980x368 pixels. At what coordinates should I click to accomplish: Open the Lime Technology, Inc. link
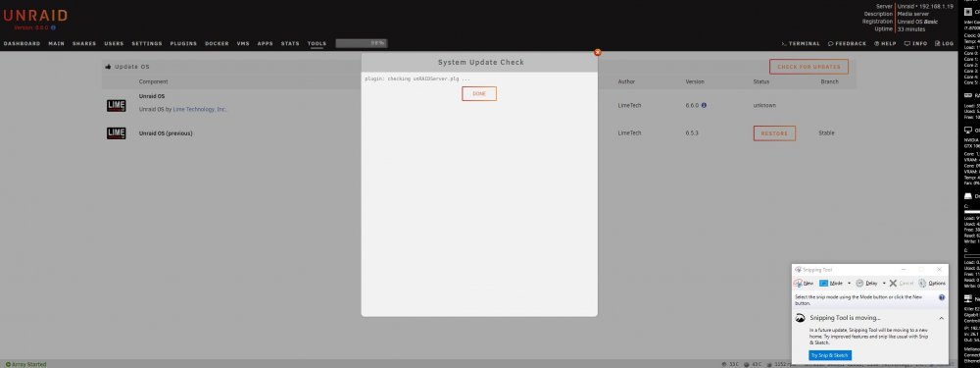(x=199, y=109)
